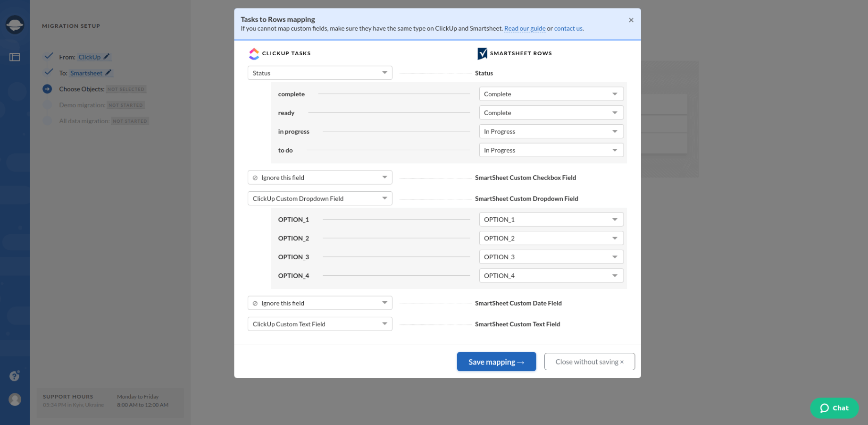
Task: Open the Chat support widget
Action: click(834, 408)
